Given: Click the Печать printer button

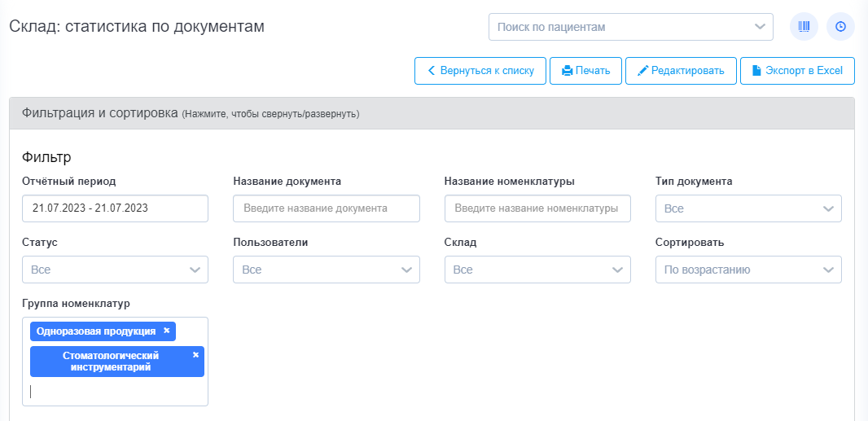Looking at the screenshot, I should point(585,71).
